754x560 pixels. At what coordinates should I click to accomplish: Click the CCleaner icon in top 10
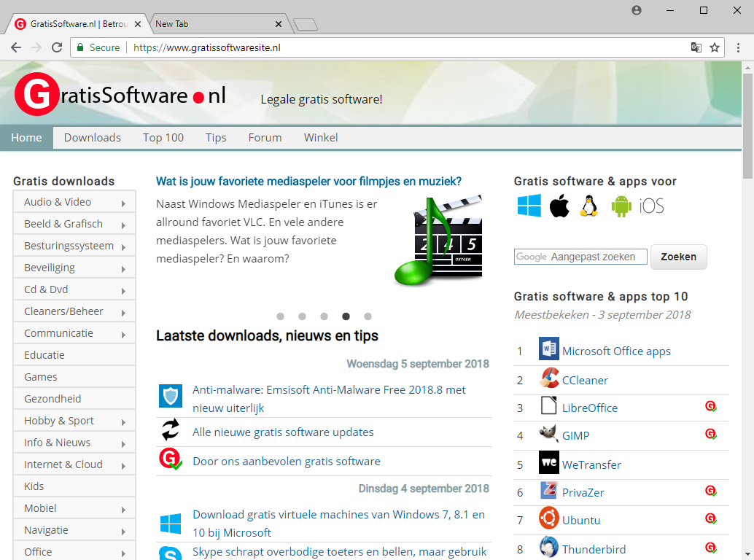click(548, 379)
